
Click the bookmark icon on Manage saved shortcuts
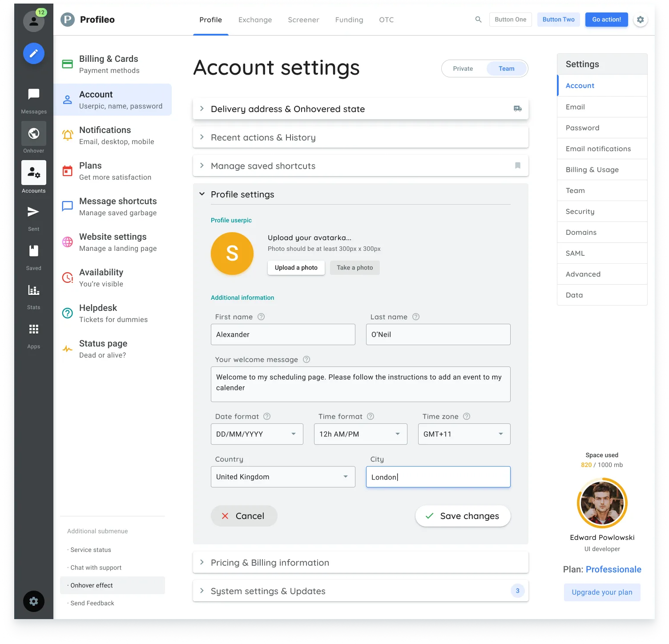click(517, 165)
